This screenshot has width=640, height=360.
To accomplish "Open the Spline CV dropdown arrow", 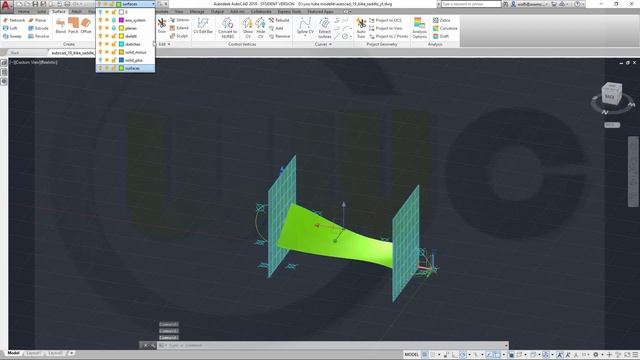I will click(x=305, y=37).
